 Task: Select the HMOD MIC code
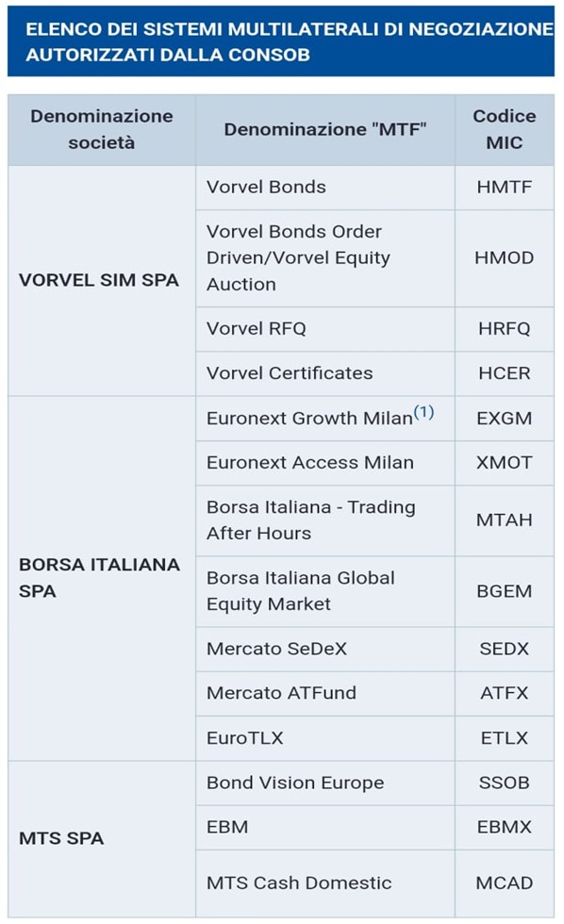click(x=505, y=258)
